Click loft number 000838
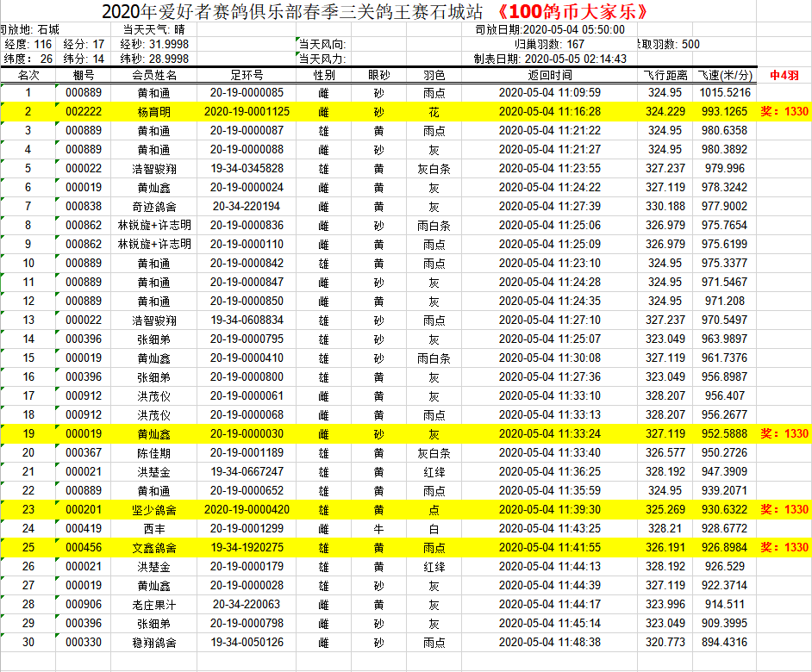Screen dimensions: 812x672 [x=84, y=207]
